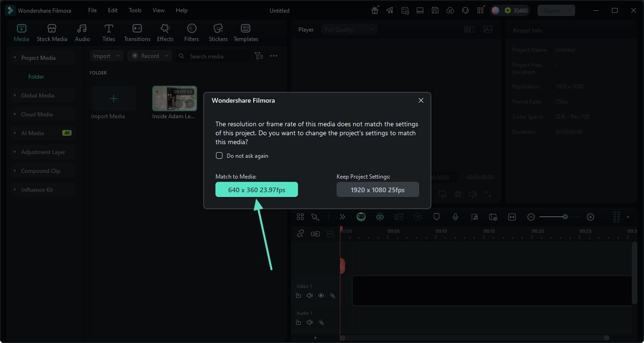Click the cloud upload icon
The height and width of the screenshot is (343, 644).
(450, 10)
